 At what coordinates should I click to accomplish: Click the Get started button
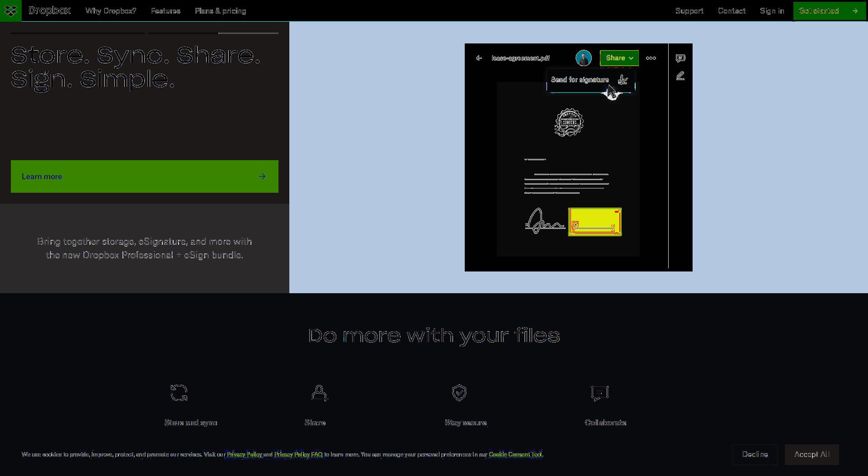[830, 10]
